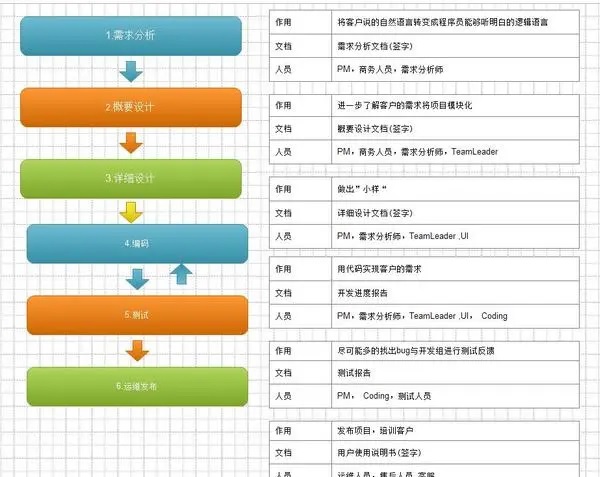Viewport: 600px width, 477px height.
Task: Select the blue up arrow pointing to 编码
Action: 181,273
